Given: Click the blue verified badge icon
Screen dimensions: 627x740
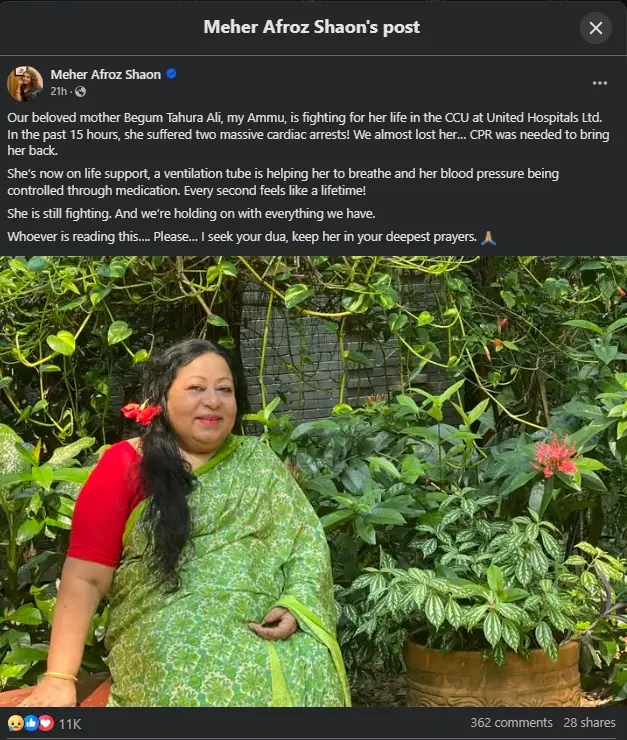Looking at the screenshot, I should (x=172, y=74).
